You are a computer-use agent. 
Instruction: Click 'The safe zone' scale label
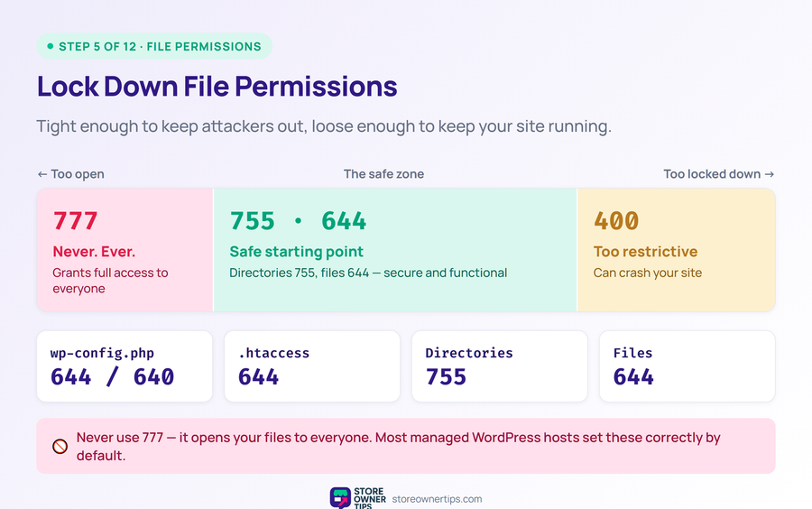(383, 174)
